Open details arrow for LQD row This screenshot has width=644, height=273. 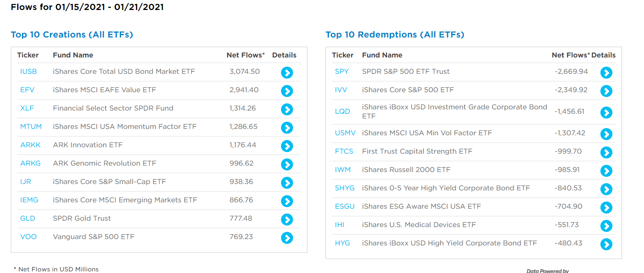[x=606, y=113]
